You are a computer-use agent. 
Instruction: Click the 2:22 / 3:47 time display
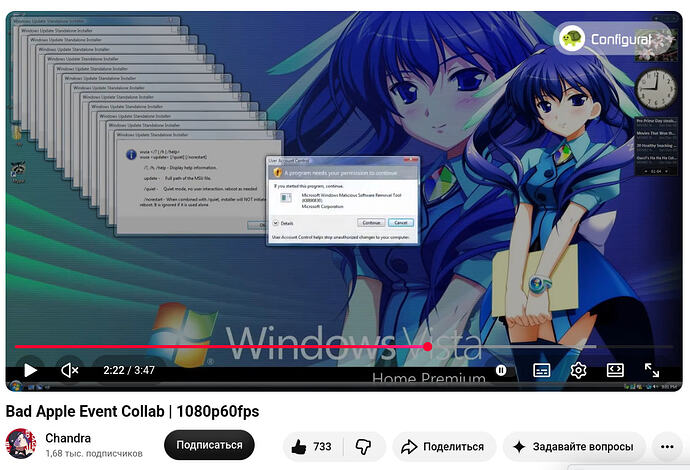[x=129, y=370]
